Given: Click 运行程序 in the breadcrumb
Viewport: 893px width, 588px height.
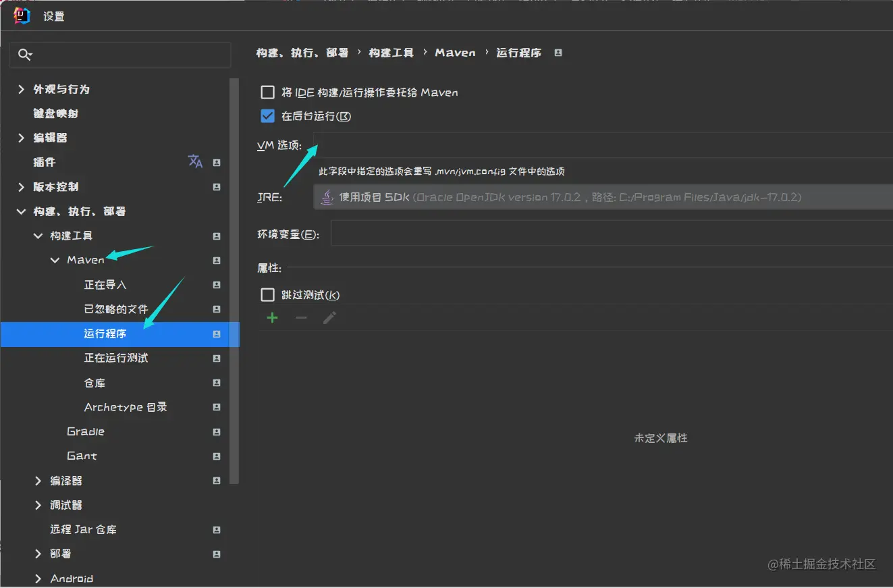Looking at the screenshot, I should click(519, 53).
